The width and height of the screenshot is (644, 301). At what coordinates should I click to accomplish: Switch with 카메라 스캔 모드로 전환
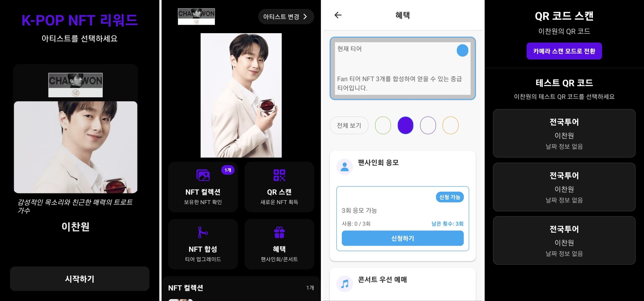pyautogui.click(x=564, y=51)
